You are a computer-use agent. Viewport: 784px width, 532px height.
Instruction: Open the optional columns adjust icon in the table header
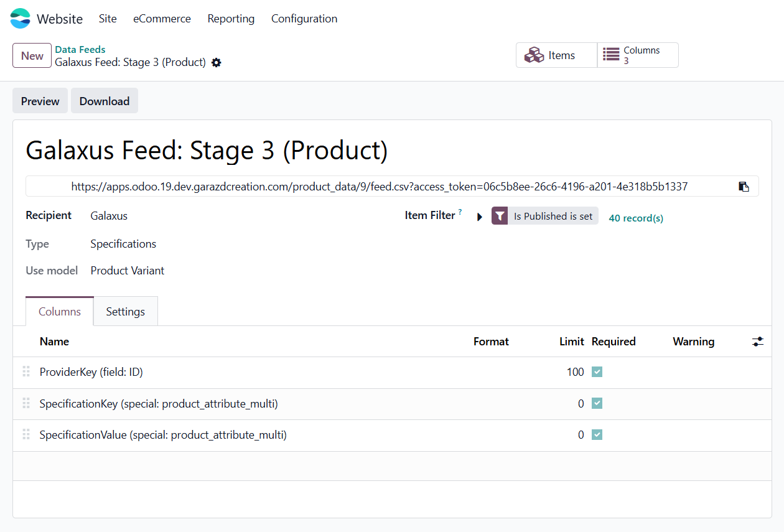click(757, 342)
